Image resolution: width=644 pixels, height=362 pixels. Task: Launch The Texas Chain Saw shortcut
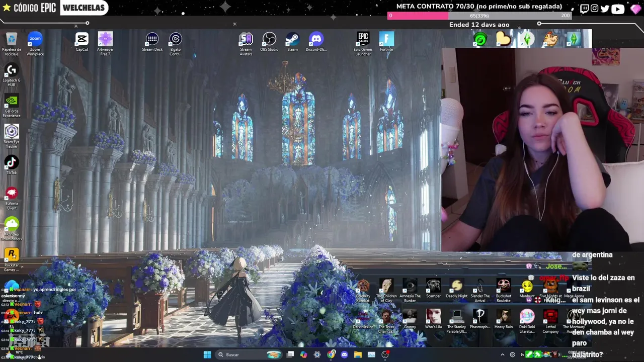pos(386,321)
